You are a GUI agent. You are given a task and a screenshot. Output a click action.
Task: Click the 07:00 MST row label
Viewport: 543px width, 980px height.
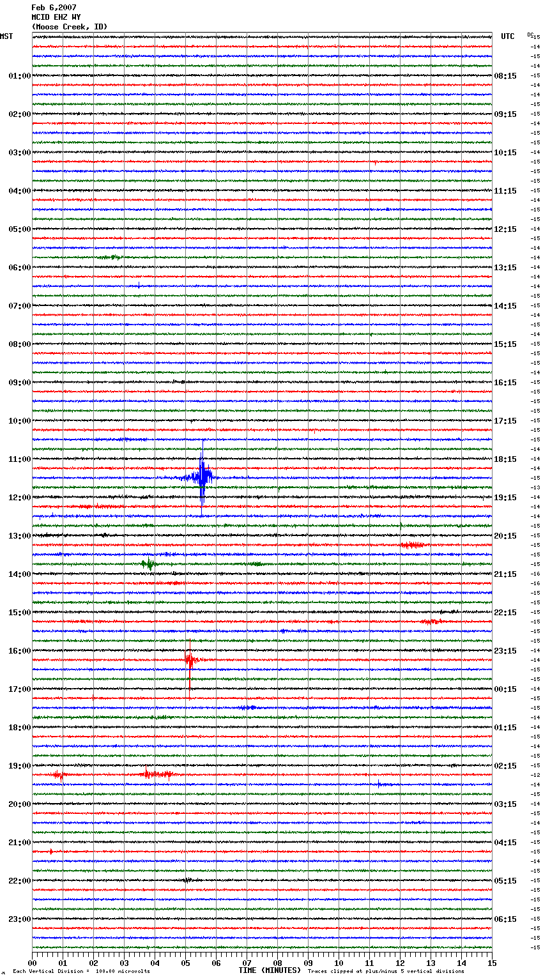click(20, 306)
